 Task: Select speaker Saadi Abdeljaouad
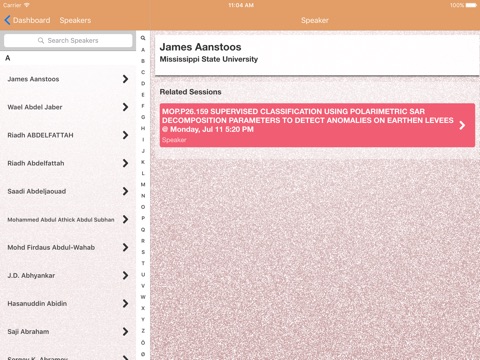[68, 191]
